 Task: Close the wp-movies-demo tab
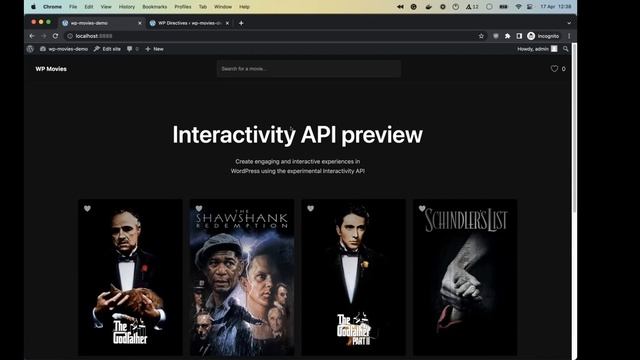click(140, 23)
